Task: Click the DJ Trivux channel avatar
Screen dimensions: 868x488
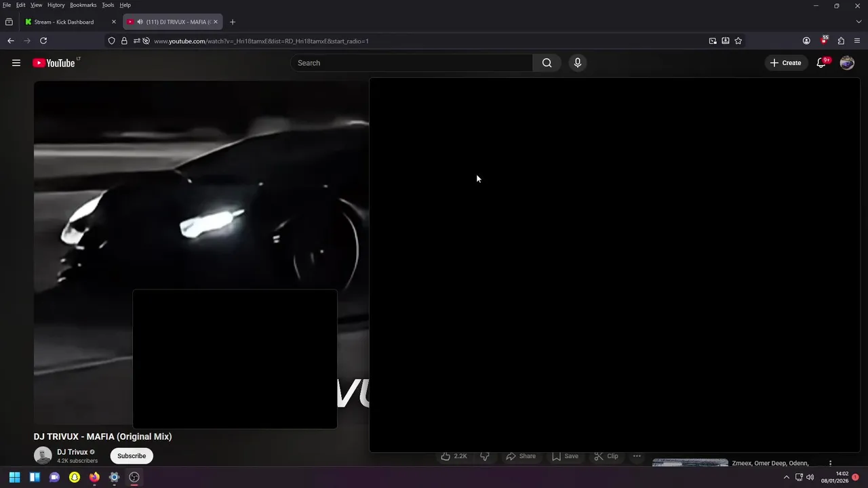Action: pyautogui.click(x=43, y=456)
